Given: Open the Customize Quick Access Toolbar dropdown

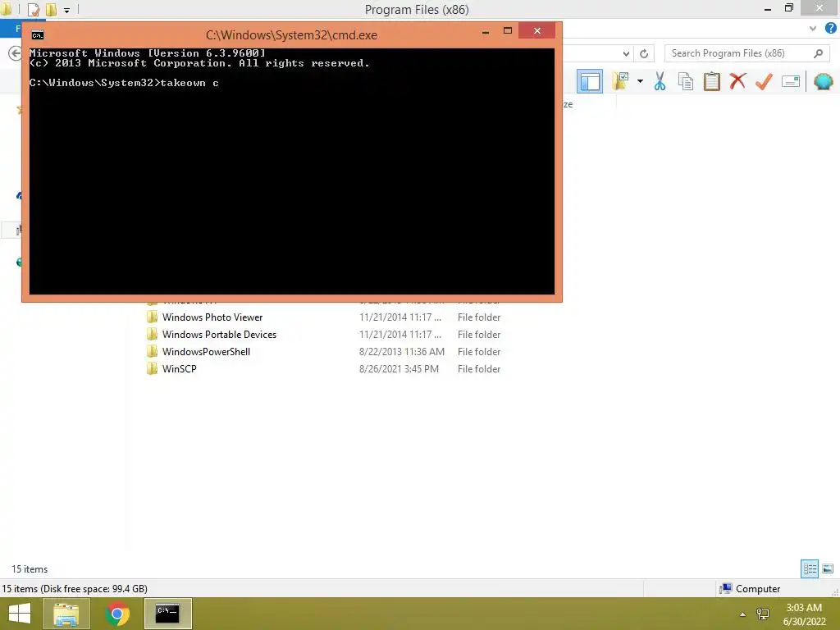Looking at the screenshot, I should [67, 10].
